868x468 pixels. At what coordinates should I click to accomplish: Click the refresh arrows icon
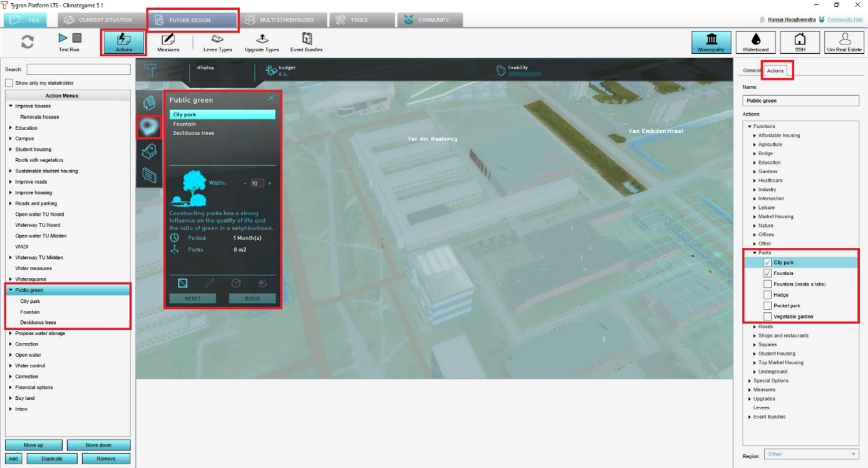coord(28,42)
